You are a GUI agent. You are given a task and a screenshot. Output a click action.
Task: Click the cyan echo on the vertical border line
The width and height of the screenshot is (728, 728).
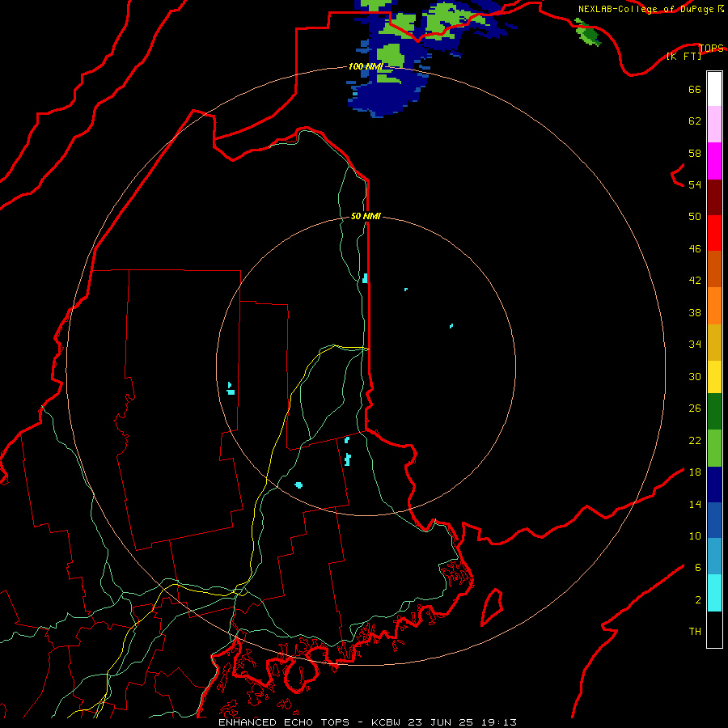(366, 278)
